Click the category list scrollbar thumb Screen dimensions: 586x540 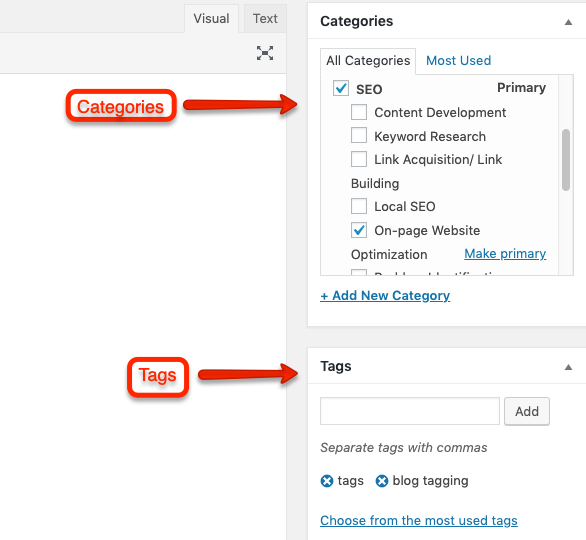(566, 160)
